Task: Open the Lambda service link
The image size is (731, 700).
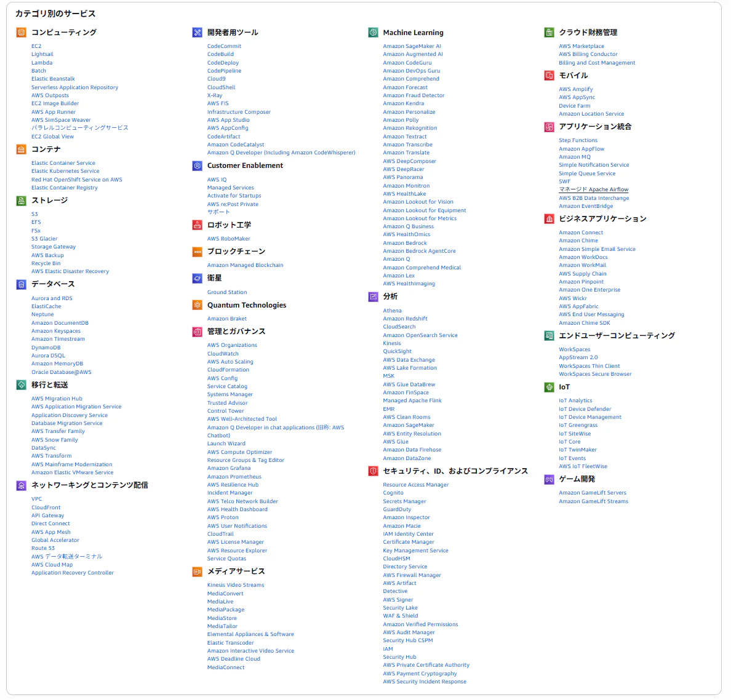Action: (42, 63)
